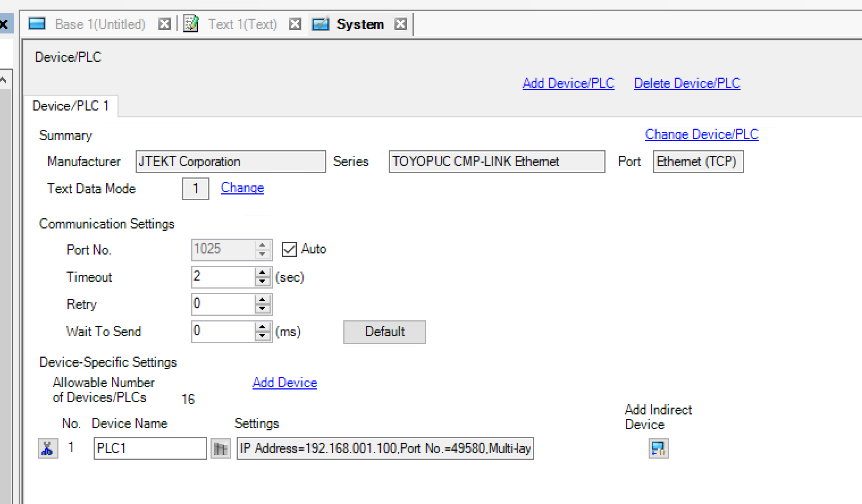Viewport: 862px width, 504px height.
Task: Increase the Timeout value by one
Action: click(262, 273)
